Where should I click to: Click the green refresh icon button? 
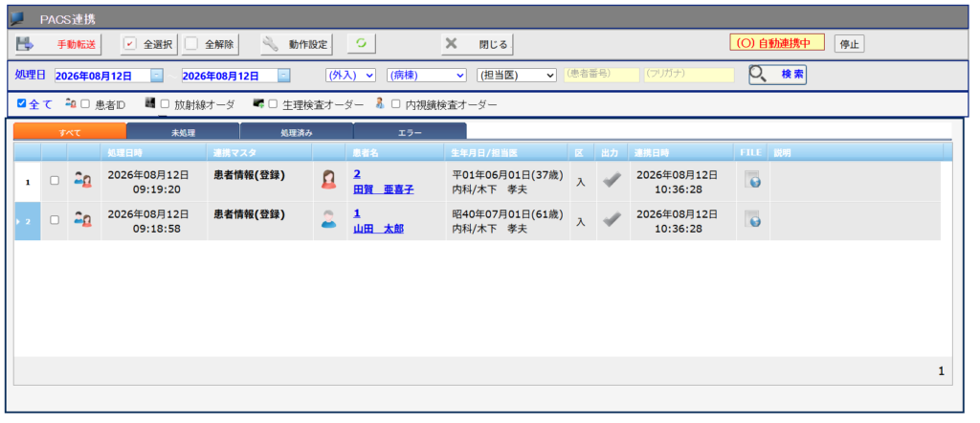coord(361,44)
